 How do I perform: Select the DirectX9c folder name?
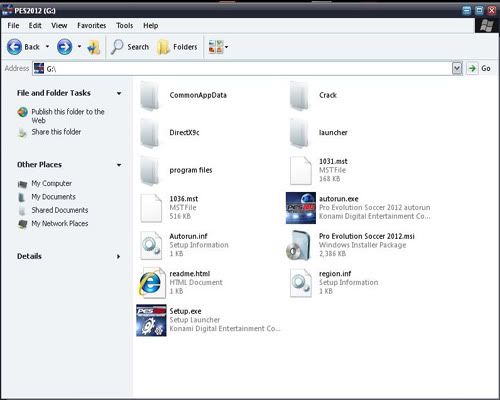[x=184, y=133]
